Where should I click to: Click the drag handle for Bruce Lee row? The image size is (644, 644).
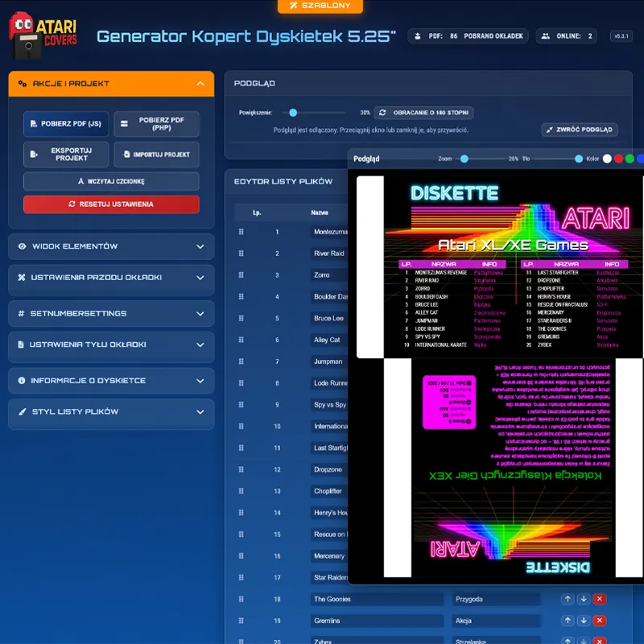[x=241, y=318]
